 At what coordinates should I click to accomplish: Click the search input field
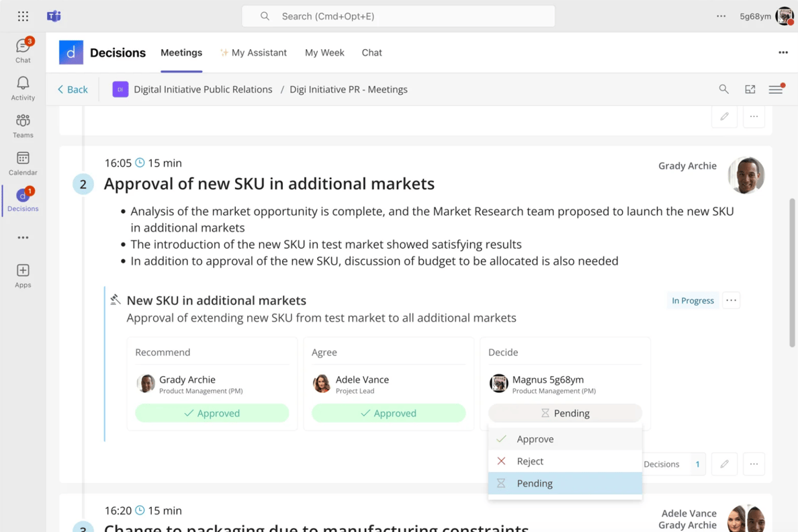(x=398, y=16)
